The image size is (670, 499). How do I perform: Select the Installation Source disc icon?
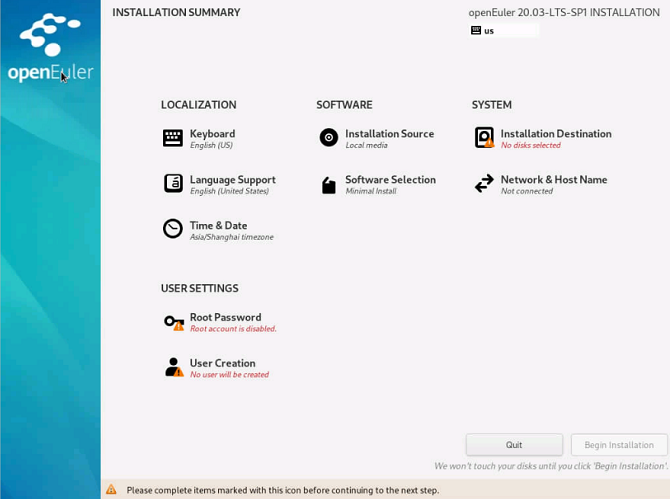(328, 138)
